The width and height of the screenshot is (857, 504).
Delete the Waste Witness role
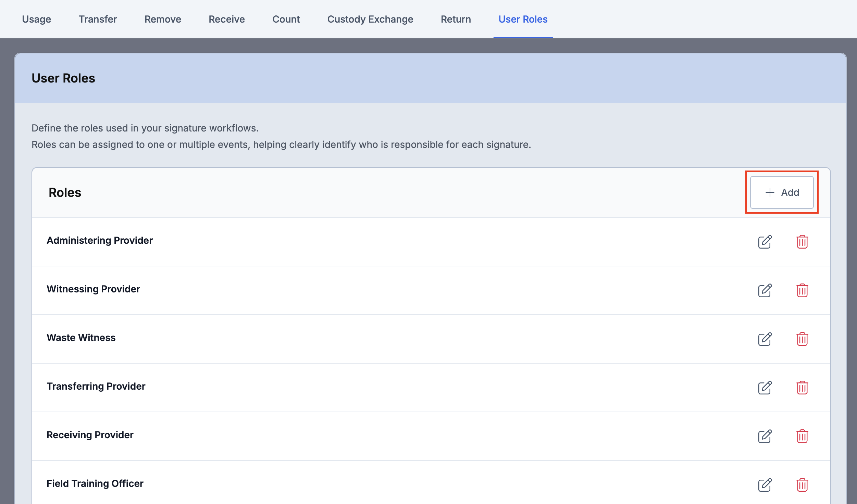click(x=802, y=339)
